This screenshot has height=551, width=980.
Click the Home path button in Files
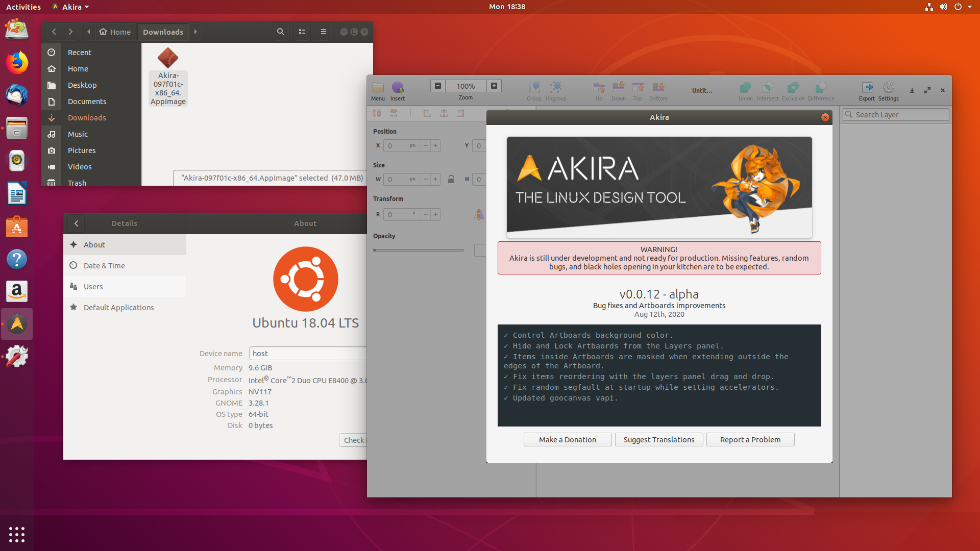[115, 32]
